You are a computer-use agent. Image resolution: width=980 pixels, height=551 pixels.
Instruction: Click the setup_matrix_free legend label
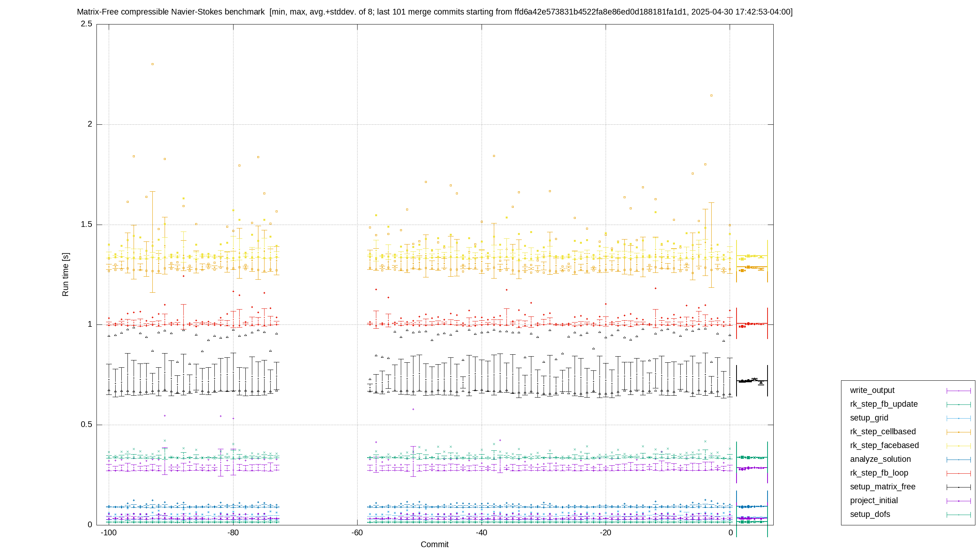[x=883, y=487]
